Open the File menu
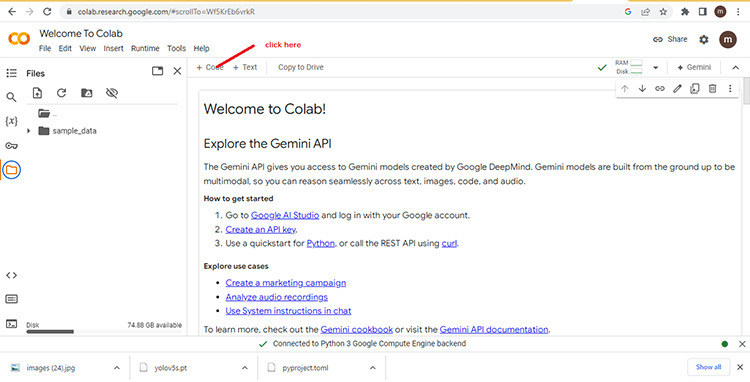This screenshot has width=750, height=382. point(45,48)
